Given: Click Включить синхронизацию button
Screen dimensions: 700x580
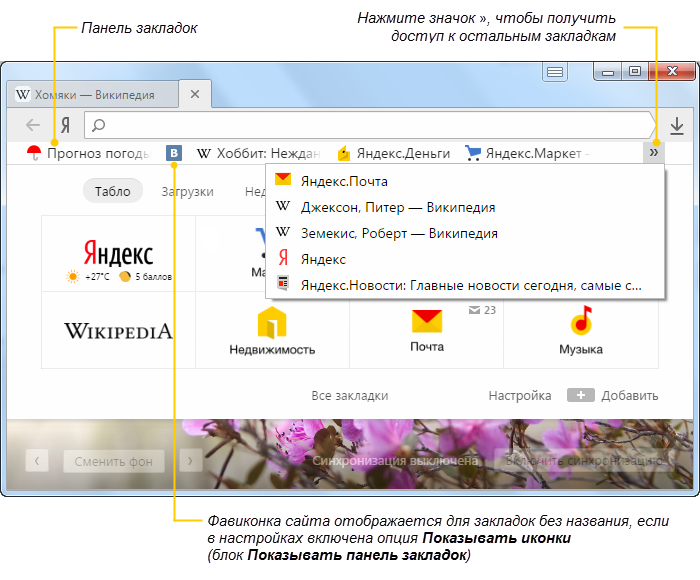Looking at the screenshot, I should pos(584,461).
